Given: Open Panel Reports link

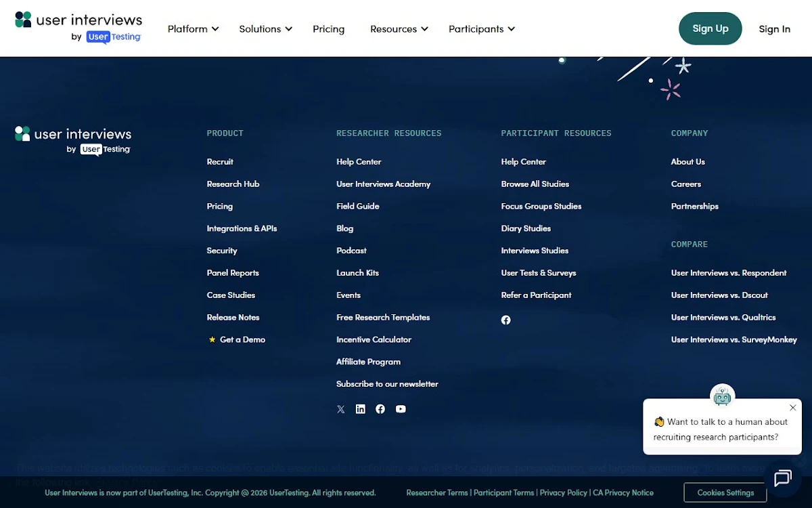Looking at the screenshot, I should [x=233, y=273].
